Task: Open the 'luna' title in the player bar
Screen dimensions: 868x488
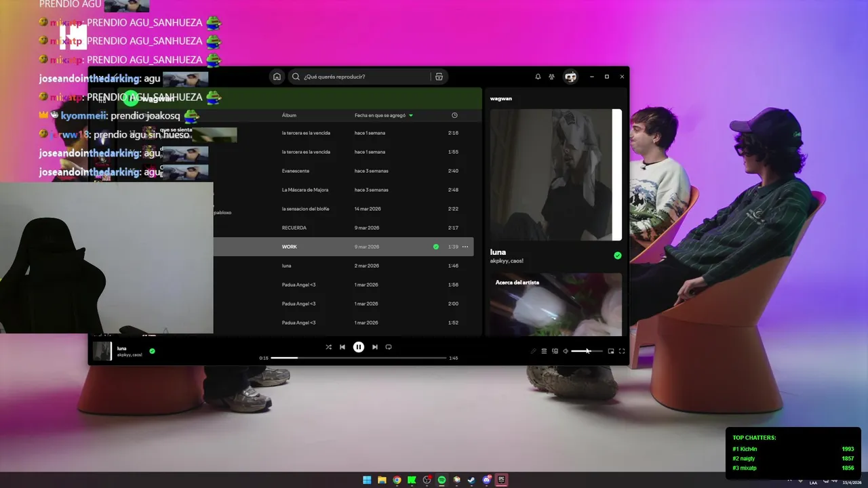Action: coord(122,348)
